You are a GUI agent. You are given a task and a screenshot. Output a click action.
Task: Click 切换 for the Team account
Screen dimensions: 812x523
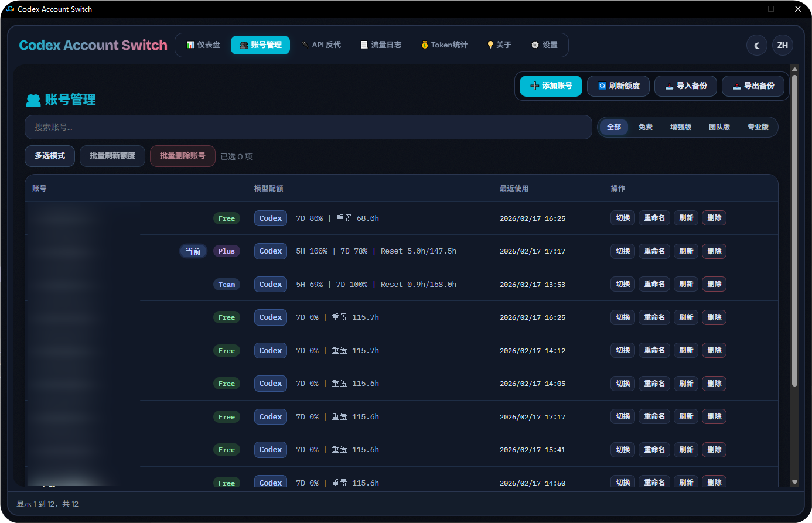pyautogui.click(x=623, y=284)
